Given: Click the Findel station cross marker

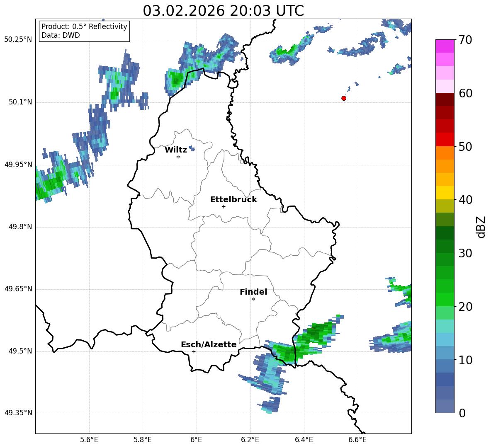Looking at the screenshot, I should [x=253, y=299].
